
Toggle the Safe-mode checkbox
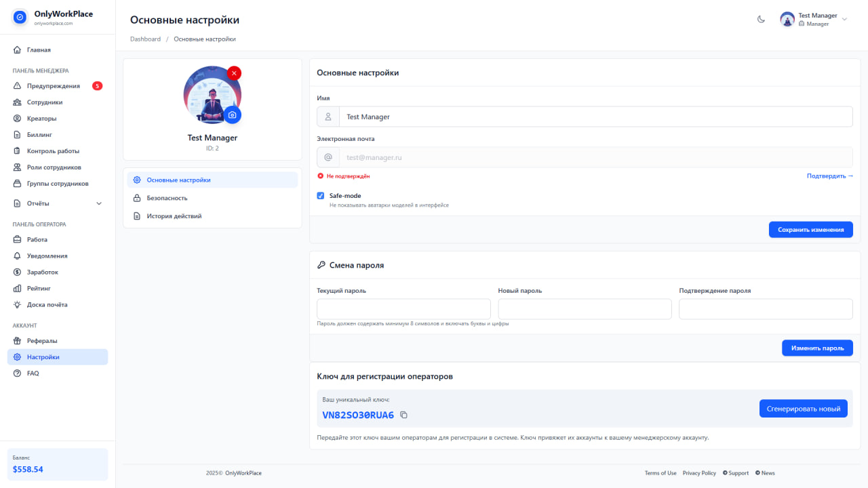pos(319,195)
